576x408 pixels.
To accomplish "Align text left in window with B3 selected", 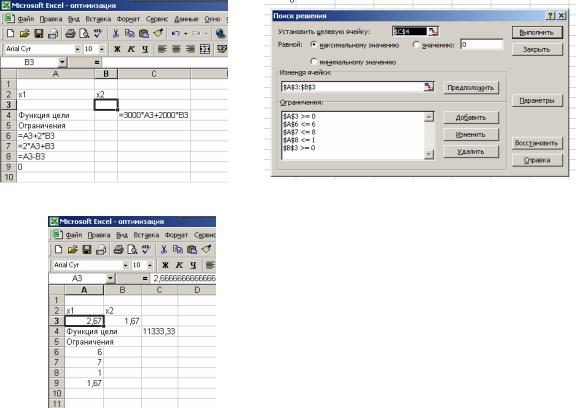I will (x=162, y=49).
